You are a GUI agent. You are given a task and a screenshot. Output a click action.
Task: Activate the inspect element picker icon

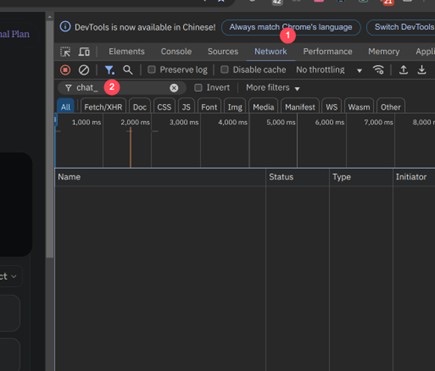65,52
